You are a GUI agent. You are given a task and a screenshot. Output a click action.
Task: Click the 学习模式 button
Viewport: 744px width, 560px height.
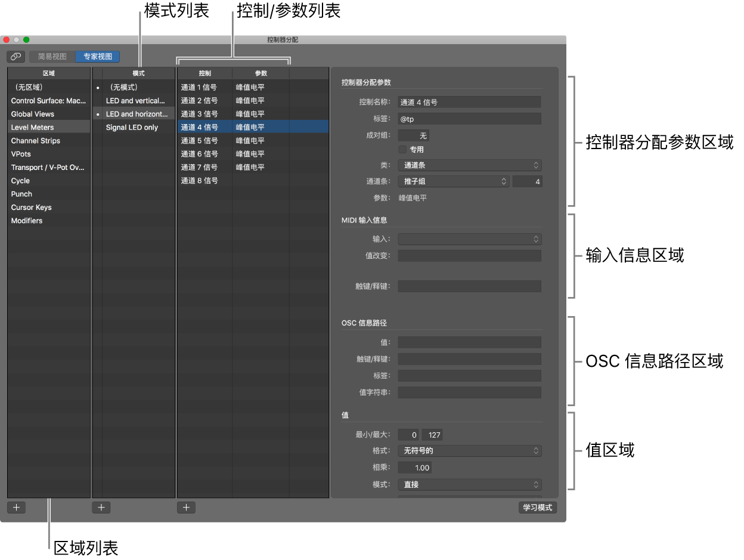(537, 507)
